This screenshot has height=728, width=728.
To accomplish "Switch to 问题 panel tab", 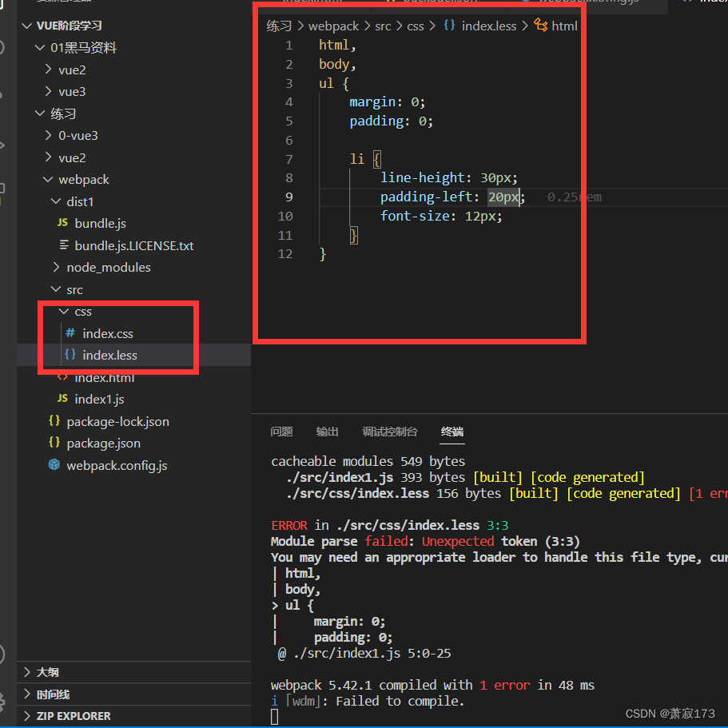I will pos(281,432).
